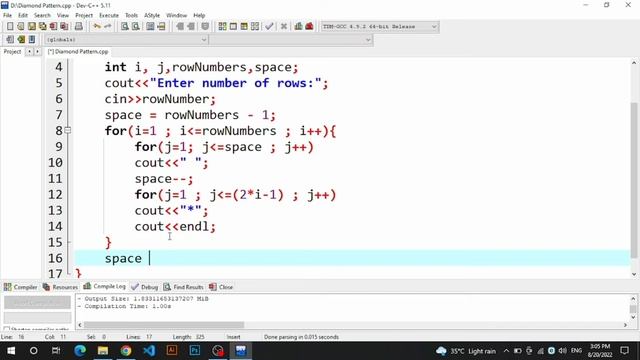The width and height of the screenshot is (640, 360).
Task: Click the green arrow icon on second toolbar row
Action: (21, 40)
